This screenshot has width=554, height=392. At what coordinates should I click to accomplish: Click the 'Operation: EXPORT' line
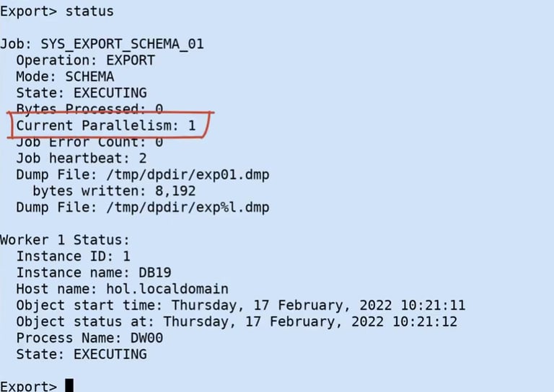(x=86, y=61)
